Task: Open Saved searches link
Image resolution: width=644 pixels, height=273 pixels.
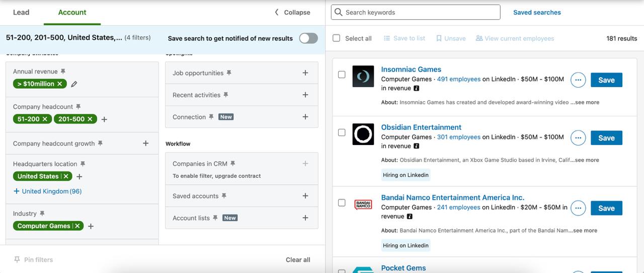Action: coord(537,12)
